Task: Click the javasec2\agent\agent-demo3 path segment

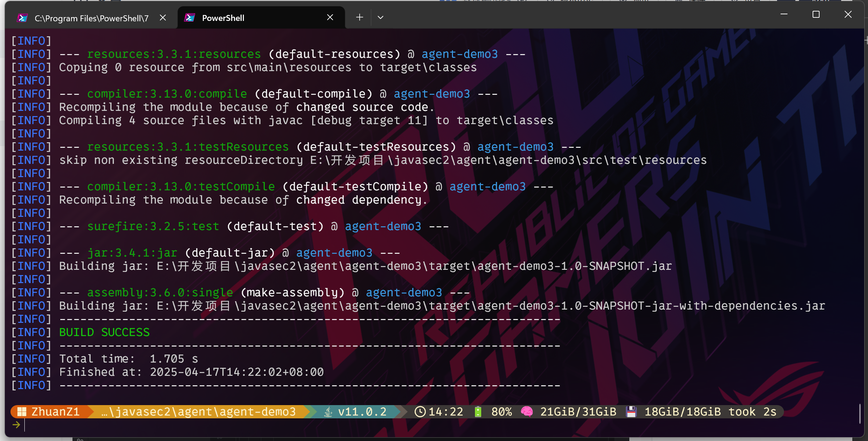Action: [199, 412]
